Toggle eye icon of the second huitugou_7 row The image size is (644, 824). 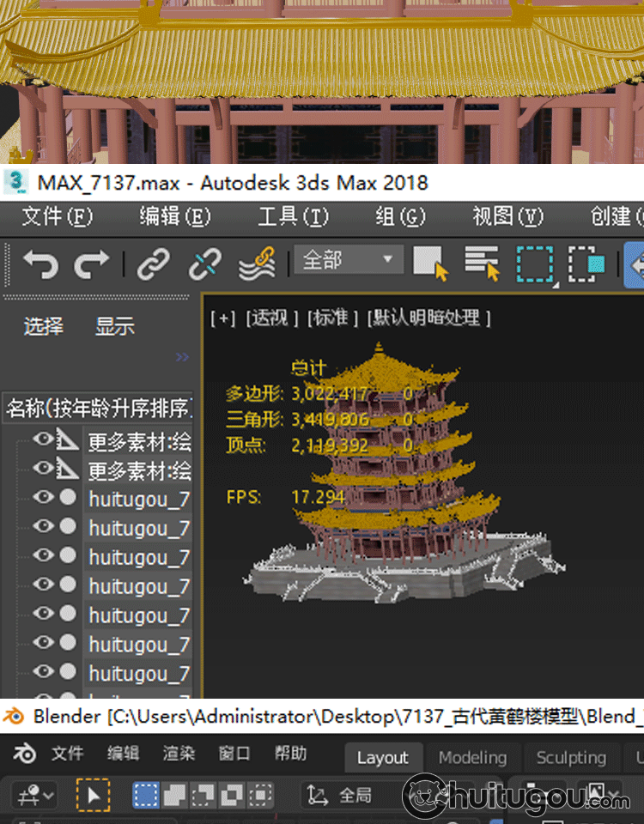pyautogui.click(x=43, y=526)
